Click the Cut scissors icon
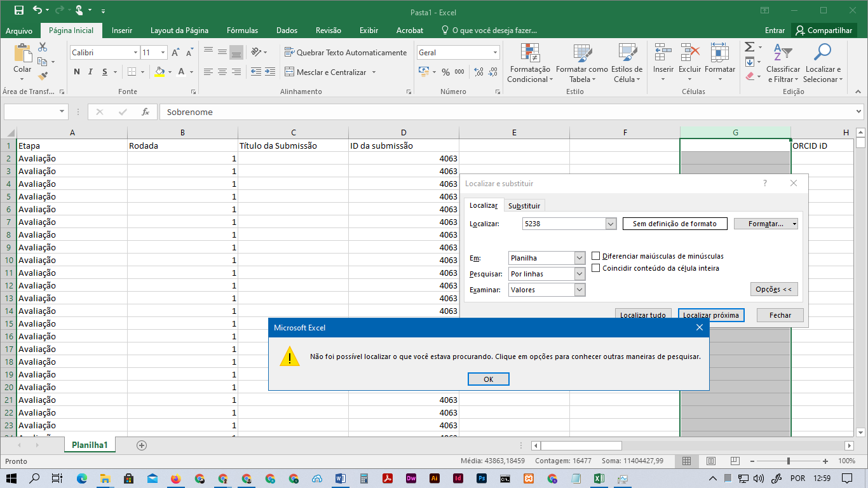 click(43, 47)
